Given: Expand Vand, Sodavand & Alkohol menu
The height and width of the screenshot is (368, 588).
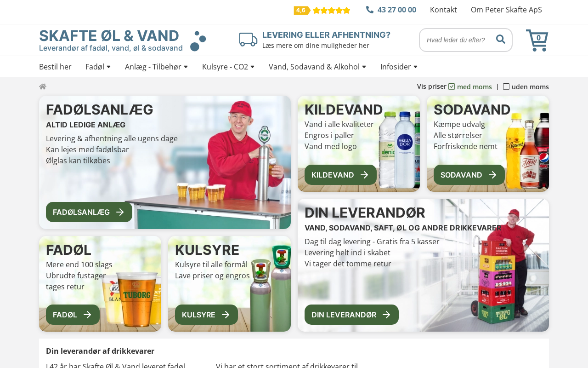Looking at the screenshot, I should pyautogui.click(x=317, y=67).
